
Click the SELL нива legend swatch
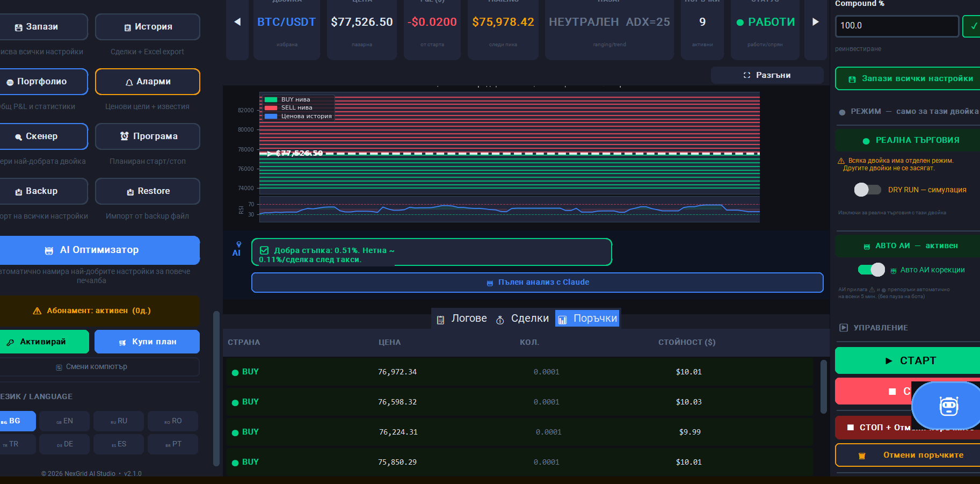coord(271,108)
